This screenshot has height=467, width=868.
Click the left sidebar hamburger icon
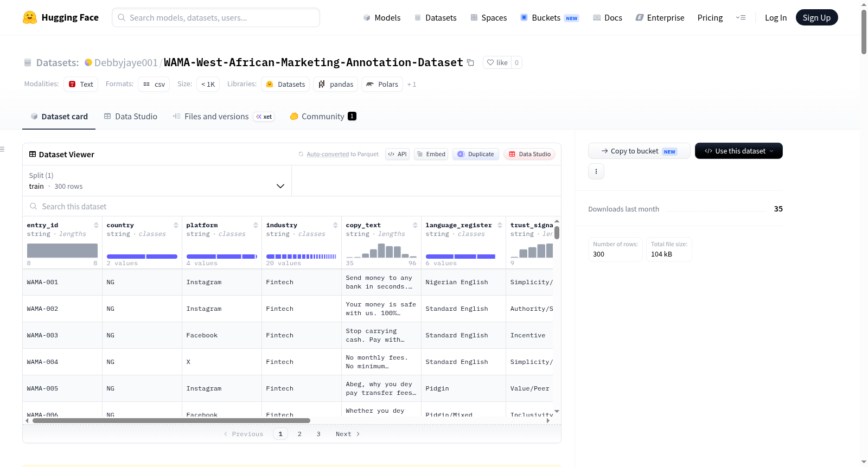pos(3,149)
